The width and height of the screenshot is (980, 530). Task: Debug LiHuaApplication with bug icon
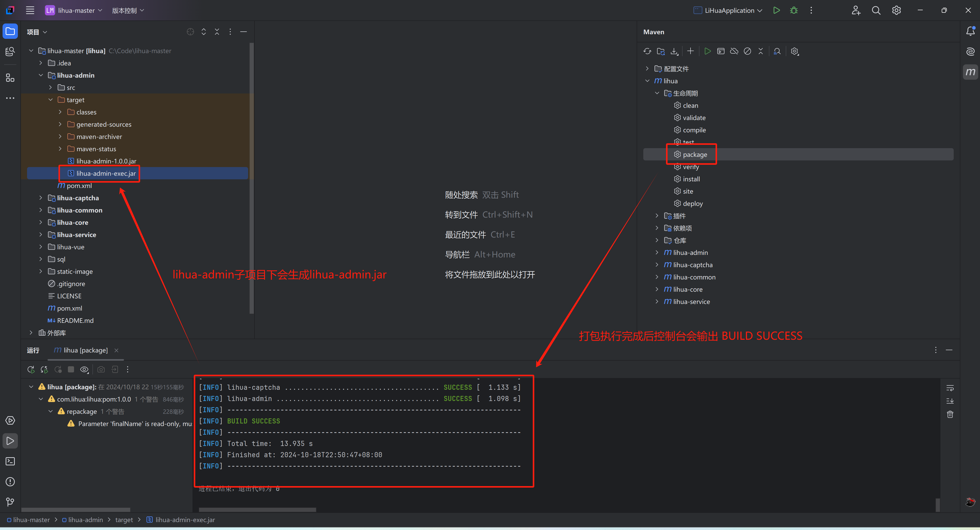(794, 11)
